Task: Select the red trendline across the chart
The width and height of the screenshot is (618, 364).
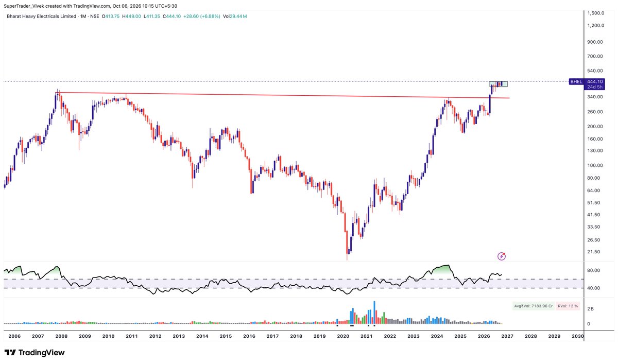Action: [283, 95]
